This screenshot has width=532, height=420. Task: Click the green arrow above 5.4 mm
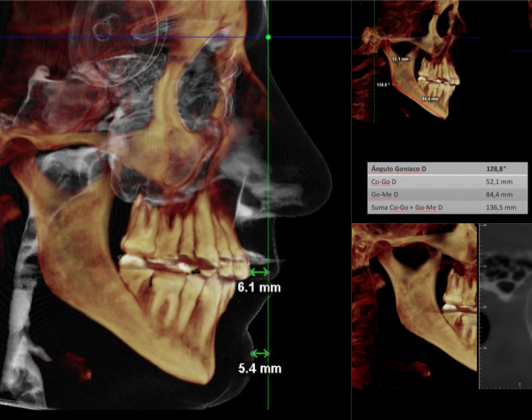259,353
